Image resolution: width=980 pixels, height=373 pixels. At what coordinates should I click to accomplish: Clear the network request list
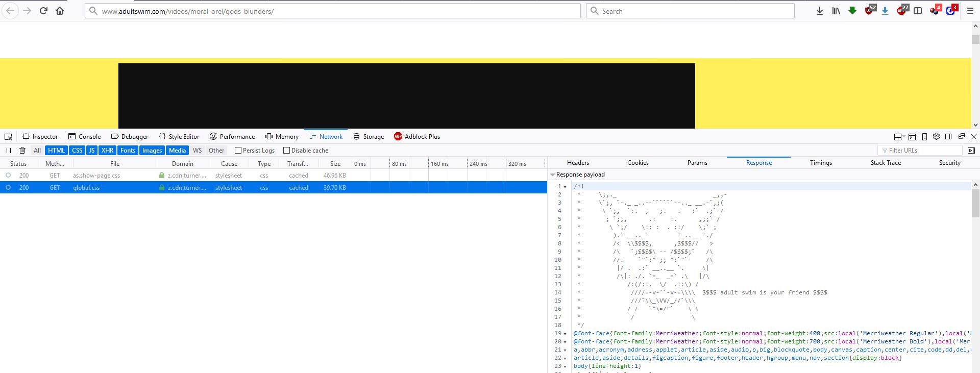(x=22, y=151)
